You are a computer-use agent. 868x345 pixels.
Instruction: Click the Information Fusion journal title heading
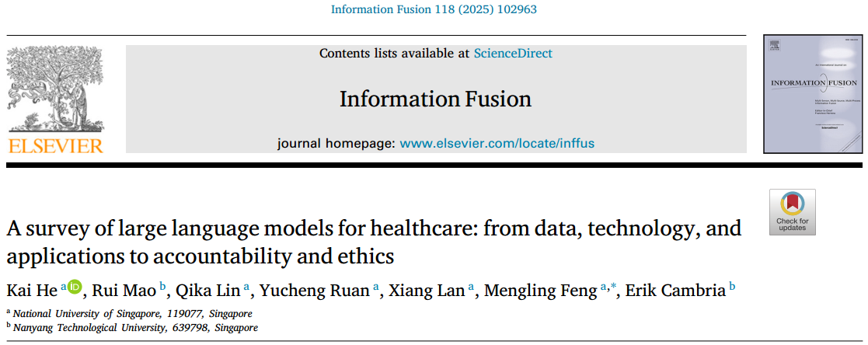(x=435, y=99)
